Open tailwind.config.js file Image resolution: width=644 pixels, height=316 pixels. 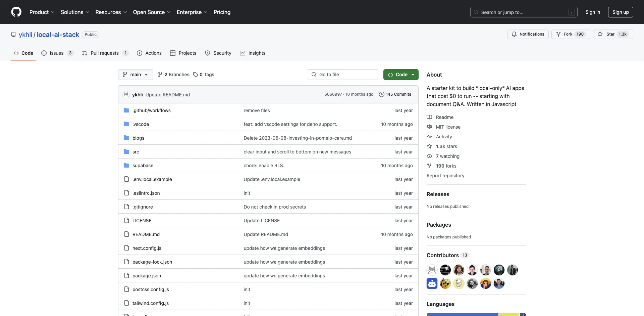tap(151, 303)
